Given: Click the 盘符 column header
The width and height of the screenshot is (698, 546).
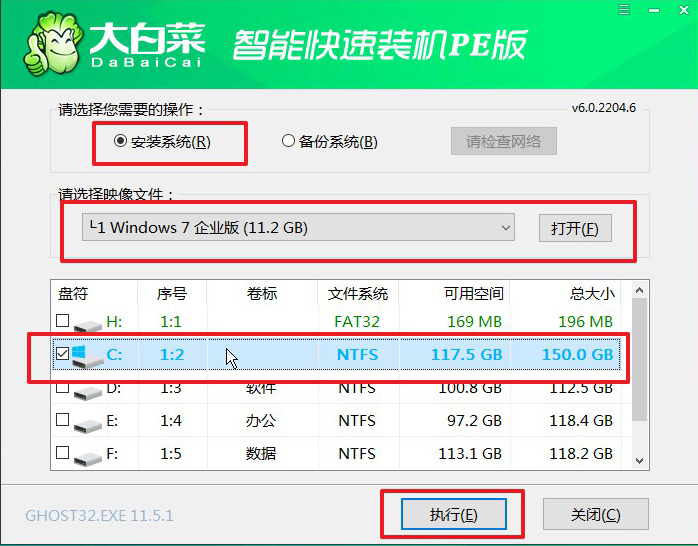Looking at the screenshot, I should click(x=73, y=294).
